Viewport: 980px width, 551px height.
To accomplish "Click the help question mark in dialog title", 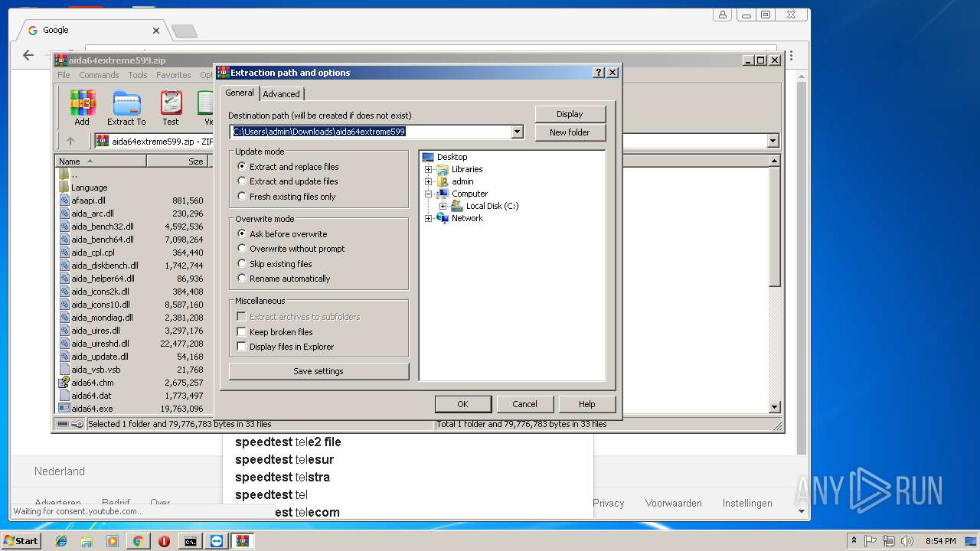I will tap(599, 73).
